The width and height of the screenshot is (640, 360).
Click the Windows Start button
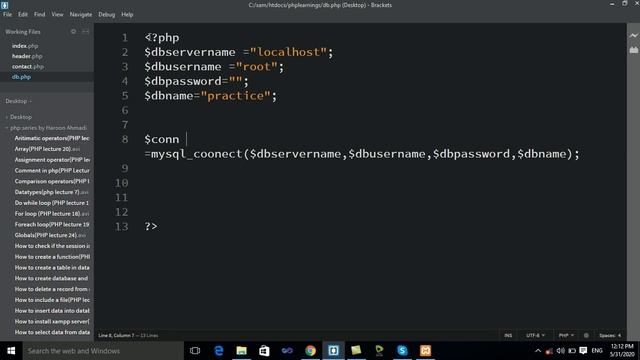[11, 351]
